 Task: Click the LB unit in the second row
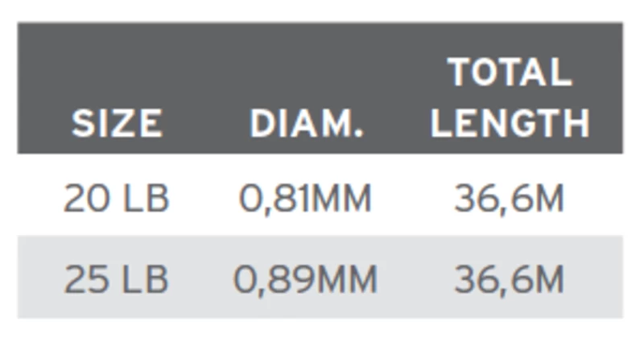pyautogui.click(x=145, y=278)
